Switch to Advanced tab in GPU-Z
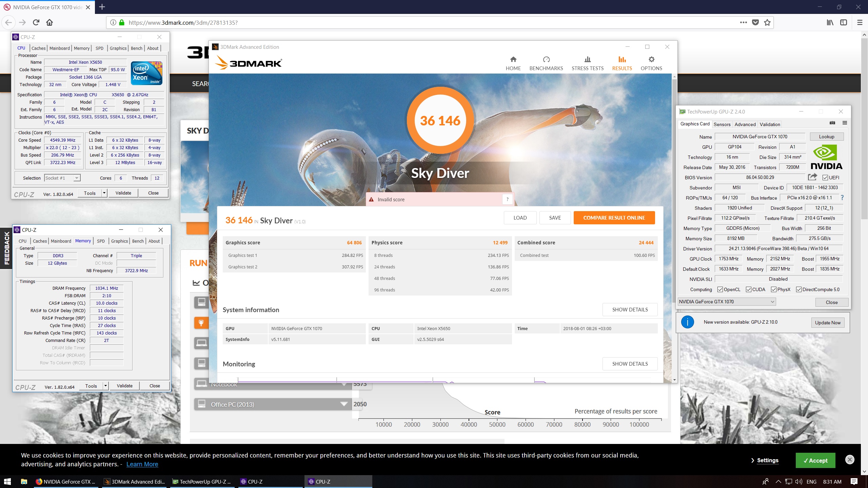The image size is (868, 488). coord(745,124)
